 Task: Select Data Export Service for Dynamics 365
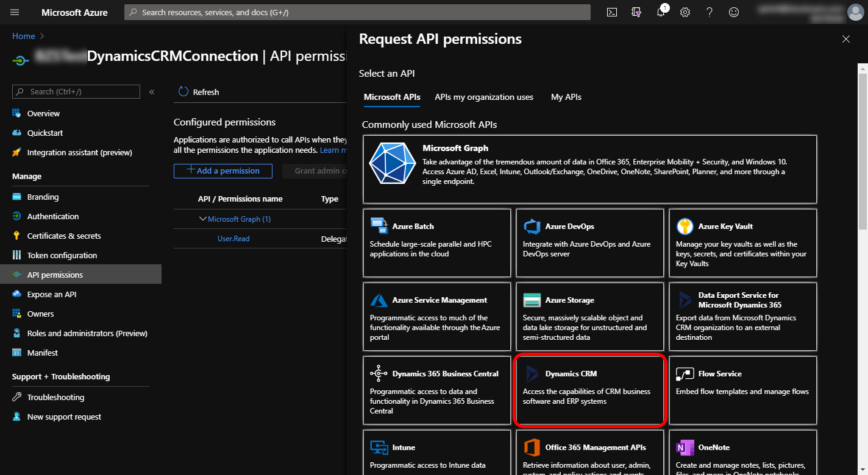742,316
